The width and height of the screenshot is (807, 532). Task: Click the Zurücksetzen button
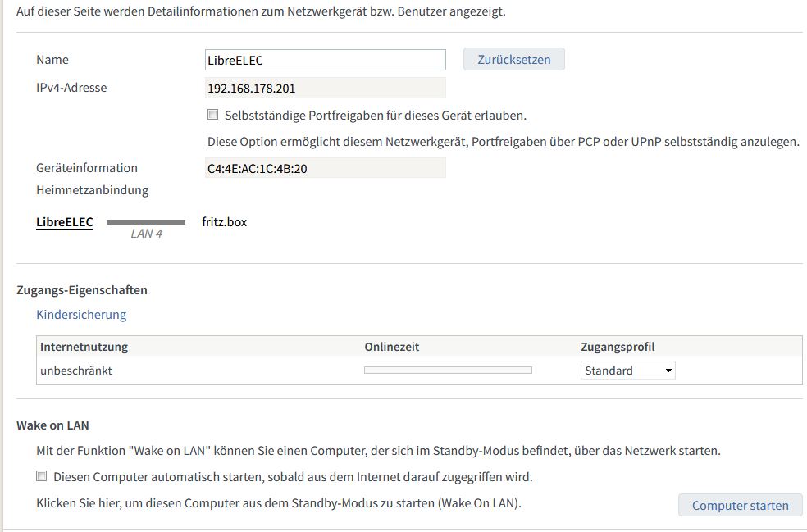tap(513, 60)
